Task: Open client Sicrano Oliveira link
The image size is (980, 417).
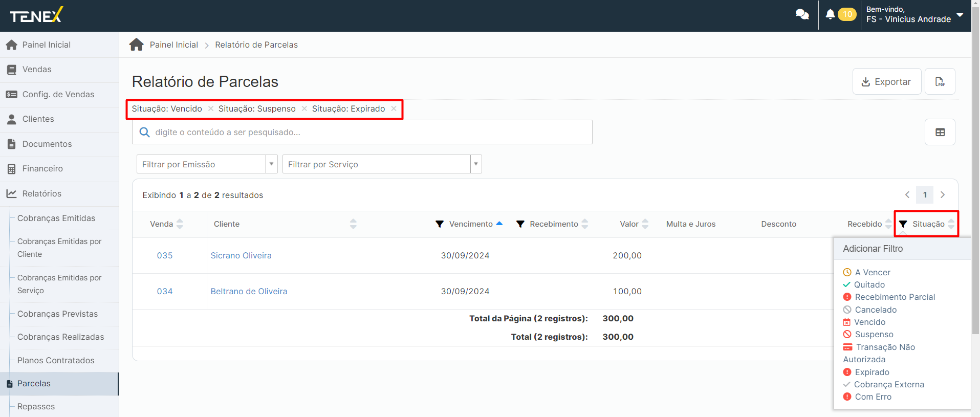Action: point(241,255)
